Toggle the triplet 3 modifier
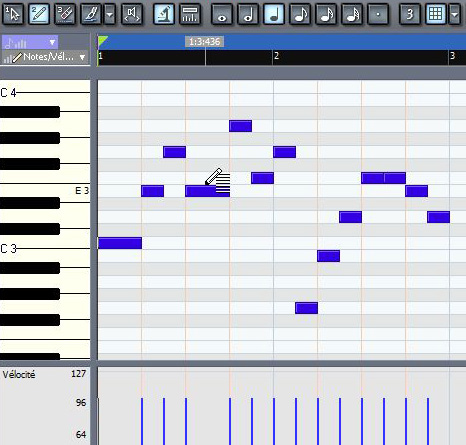This screenshot has width=466, height=445. click(410, 14)
